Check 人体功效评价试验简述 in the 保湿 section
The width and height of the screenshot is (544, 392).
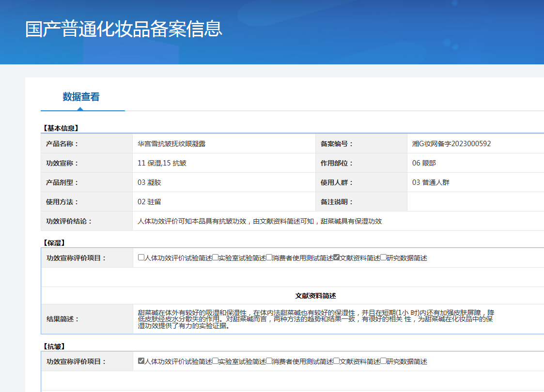tap(141, 257)
